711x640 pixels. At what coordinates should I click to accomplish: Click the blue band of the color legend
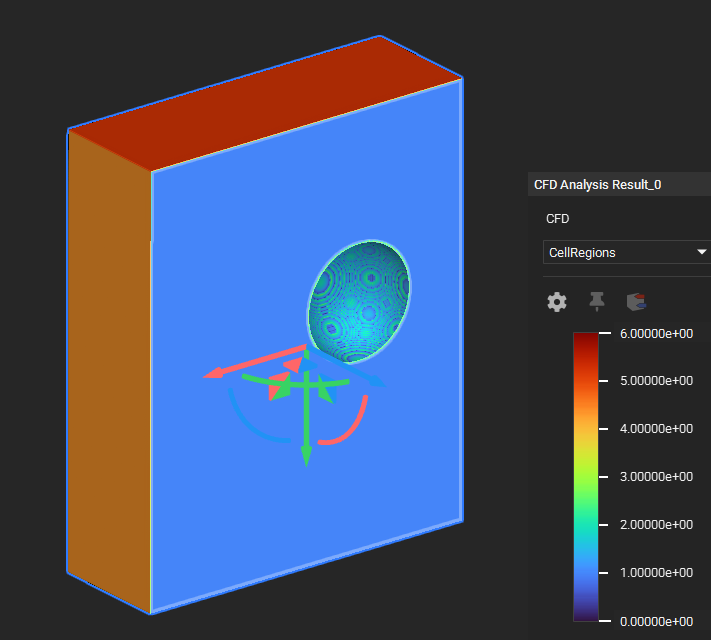click(586, 572)
